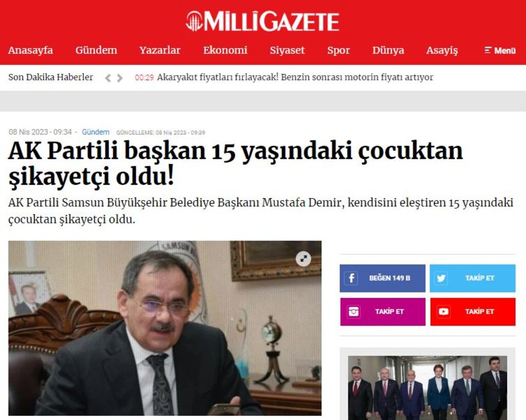Follow on Twitter Takip Et button

[x=473, y=278]
